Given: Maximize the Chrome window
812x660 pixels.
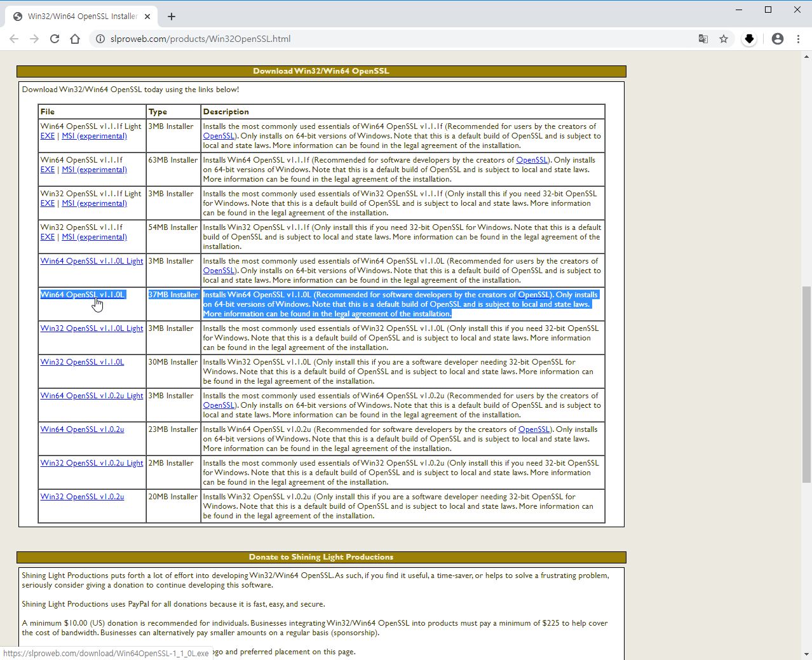Looking at the screenshot, I should coord(768,10).
